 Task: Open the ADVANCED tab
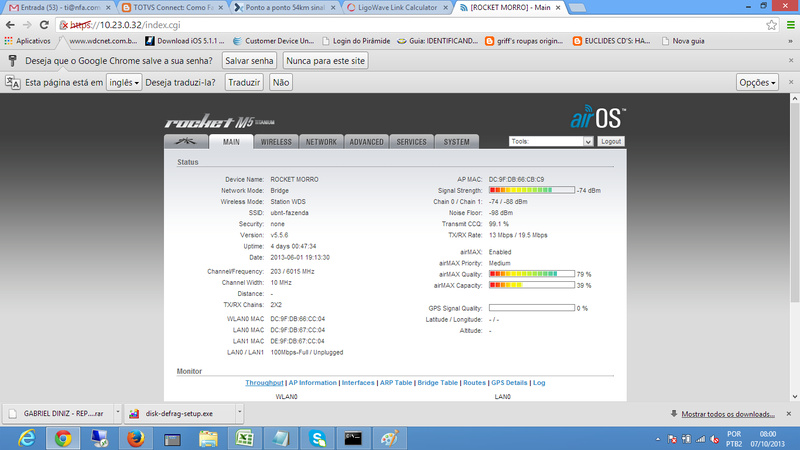click(x=366, y=142)
